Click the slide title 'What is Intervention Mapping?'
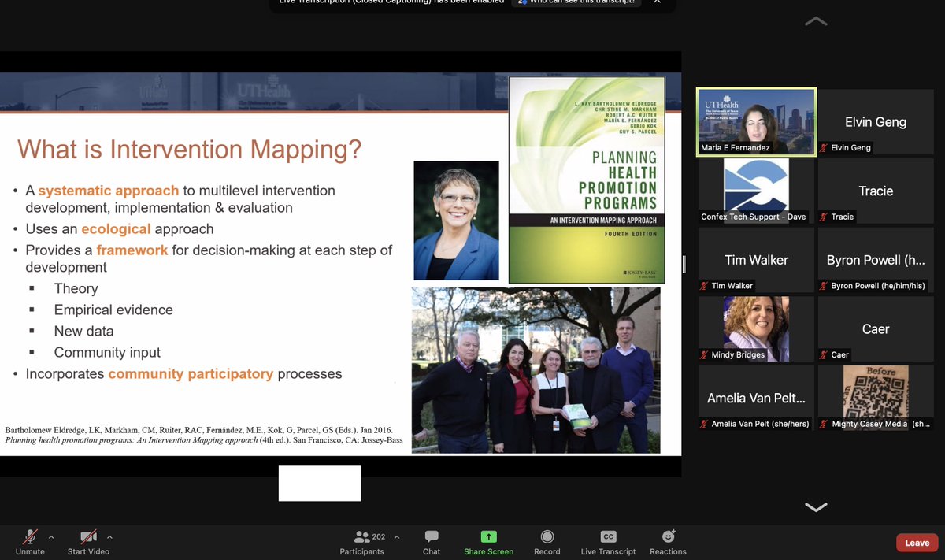Viewport: 945px width, 560px height. tap(190, 150)
